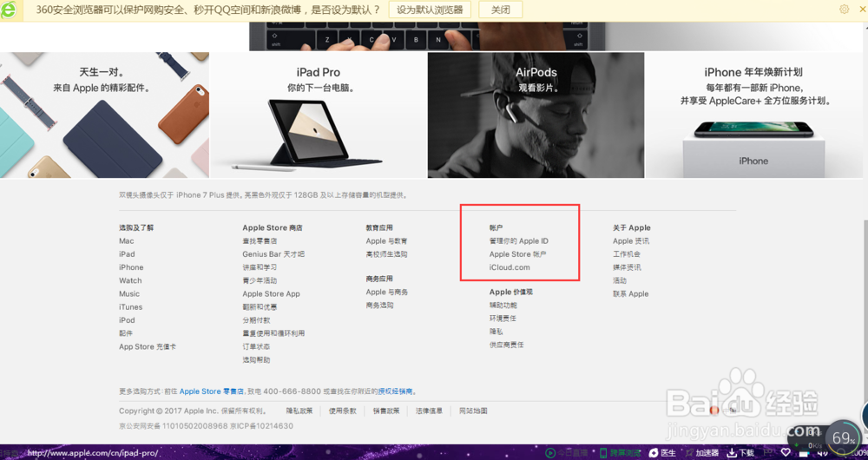Open the 医生 tool in status bar
The height and width of the screenshot is (460, 868).
(x=662, y=453)
